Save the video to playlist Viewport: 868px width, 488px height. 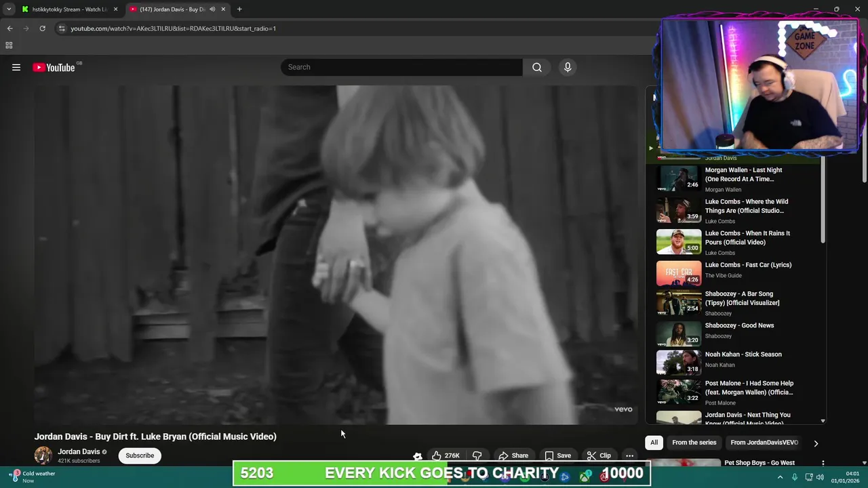click(557, 455)
